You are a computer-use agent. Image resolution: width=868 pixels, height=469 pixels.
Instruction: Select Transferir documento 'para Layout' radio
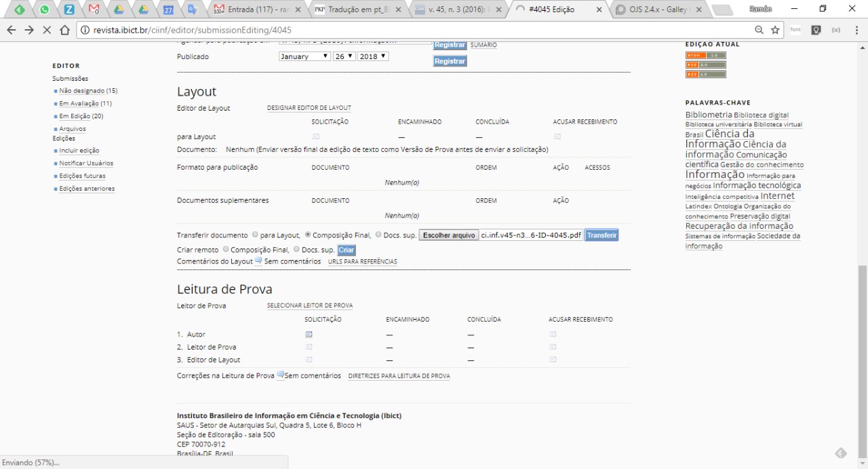click(255, 235)
